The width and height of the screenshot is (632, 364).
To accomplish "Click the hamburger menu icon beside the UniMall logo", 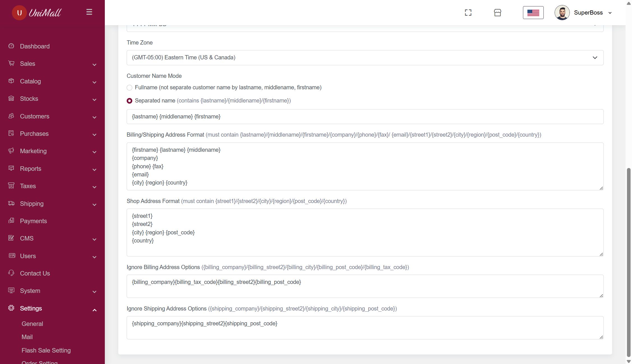I will (89, 12).
